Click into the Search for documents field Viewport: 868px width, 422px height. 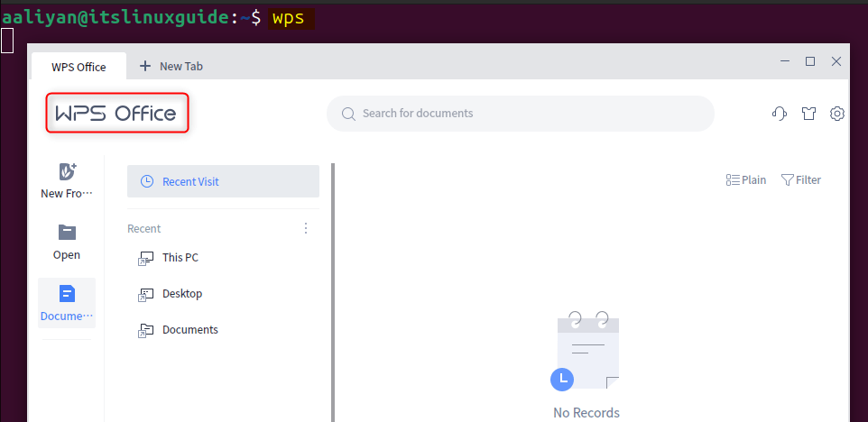pos(521,114)
